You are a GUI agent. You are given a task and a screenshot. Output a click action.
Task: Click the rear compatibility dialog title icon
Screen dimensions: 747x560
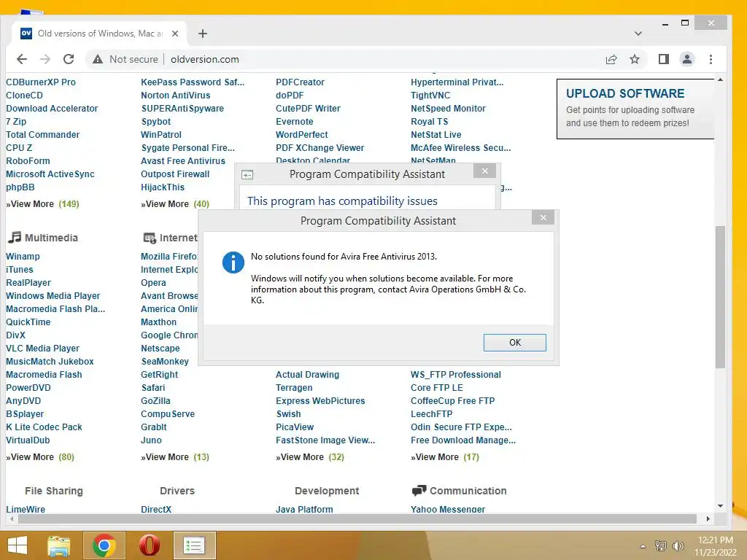point(247,175)
